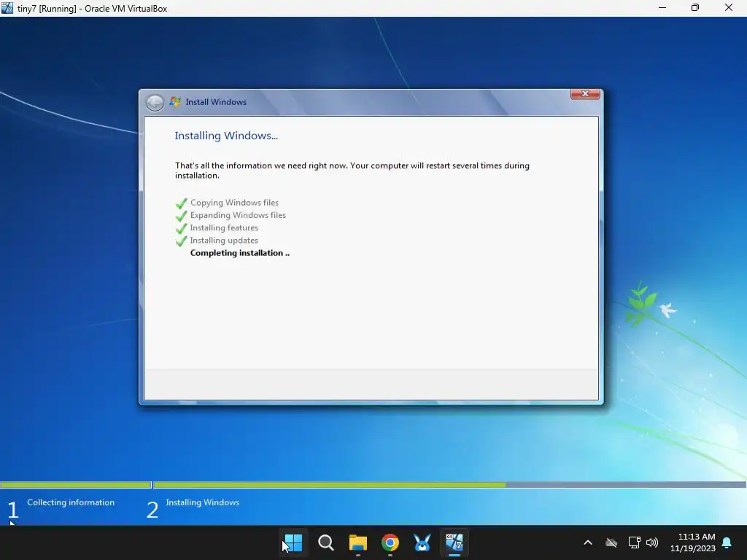
Task: Click the checkmark beside Copying Windows files
Action: (181, 203)
